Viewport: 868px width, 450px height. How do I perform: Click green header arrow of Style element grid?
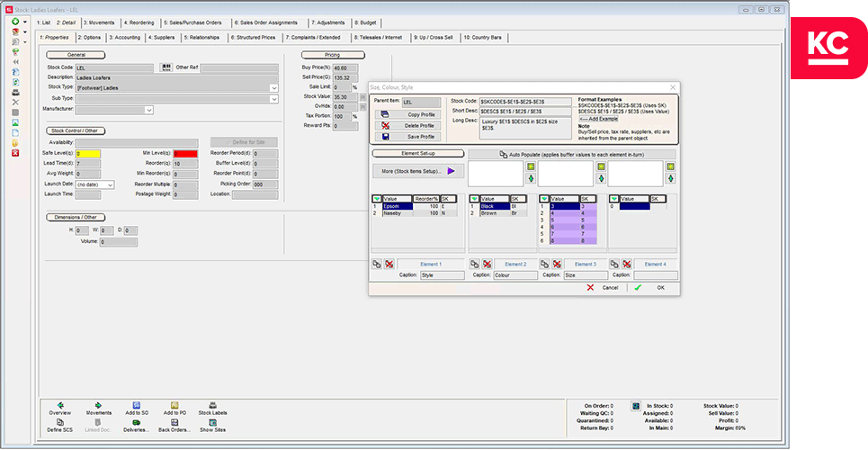point(377,198)
